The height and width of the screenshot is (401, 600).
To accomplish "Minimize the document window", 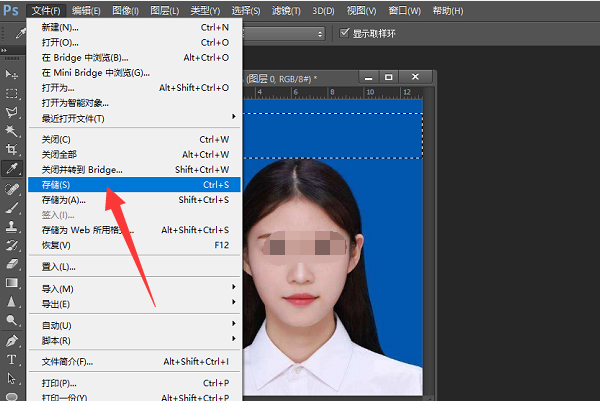I will click(368, 77).
